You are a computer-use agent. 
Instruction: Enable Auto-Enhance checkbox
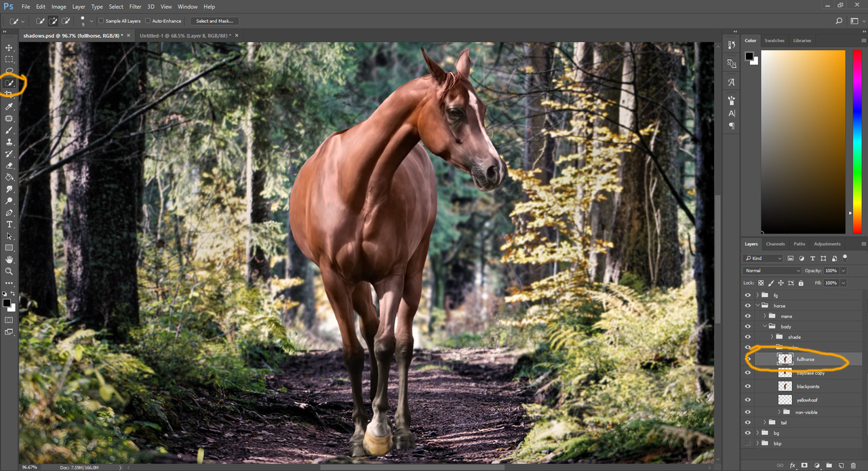(148, 21)
